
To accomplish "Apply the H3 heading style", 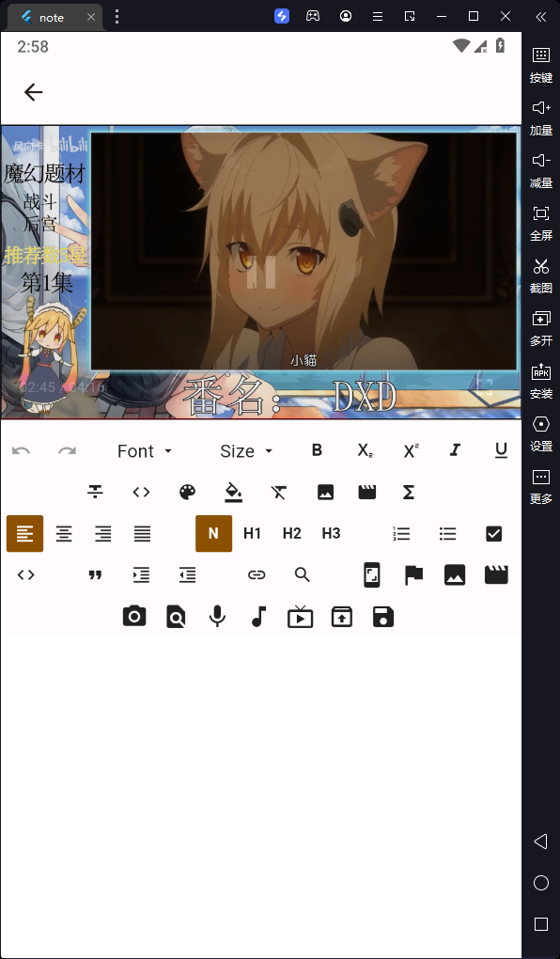I will tap(331, 533).
